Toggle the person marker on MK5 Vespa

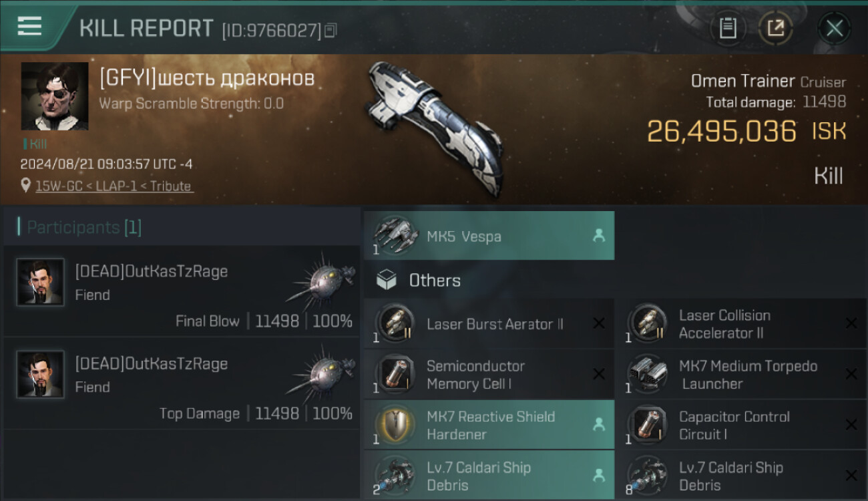pos(599,236)
